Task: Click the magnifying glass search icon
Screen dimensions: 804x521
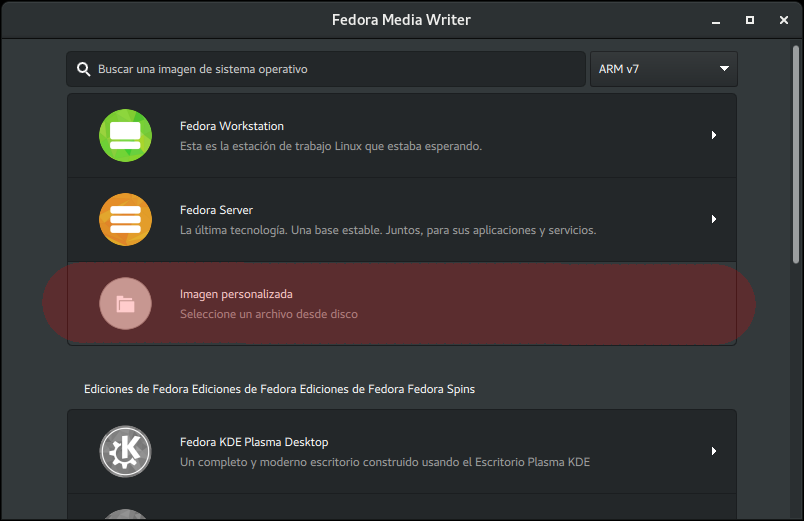Action: pyautogui.click(x=84, y=69)
